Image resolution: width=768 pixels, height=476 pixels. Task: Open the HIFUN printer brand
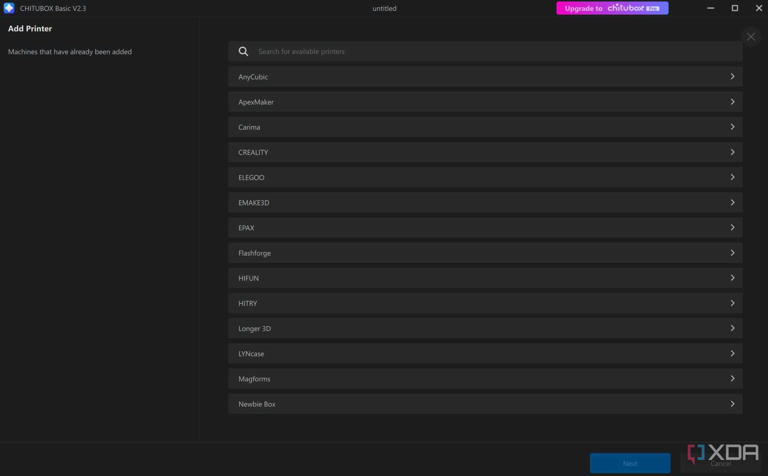tap(485, 278)
